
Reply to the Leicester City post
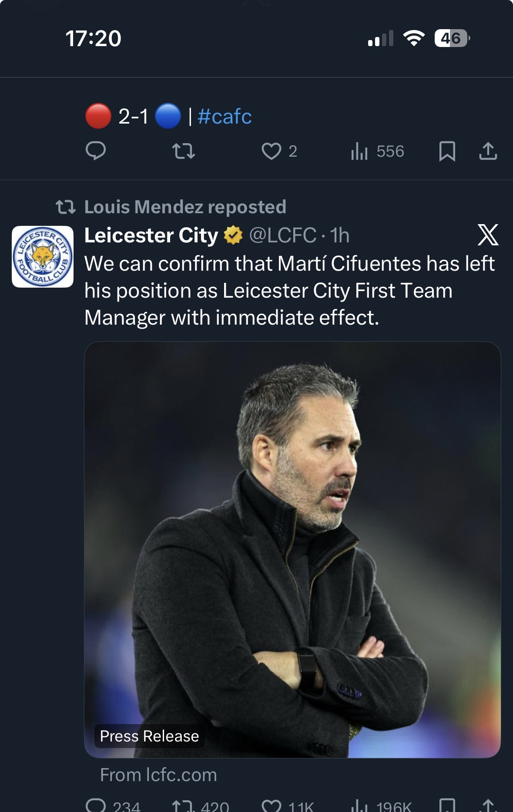coord(96,806)
